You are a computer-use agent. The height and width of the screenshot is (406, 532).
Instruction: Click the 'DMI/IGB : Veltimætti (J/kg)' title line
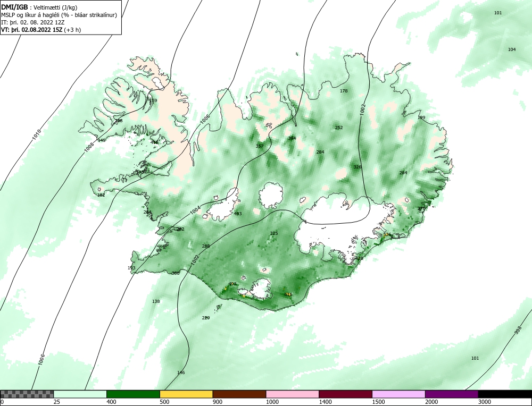coord(39,8)
